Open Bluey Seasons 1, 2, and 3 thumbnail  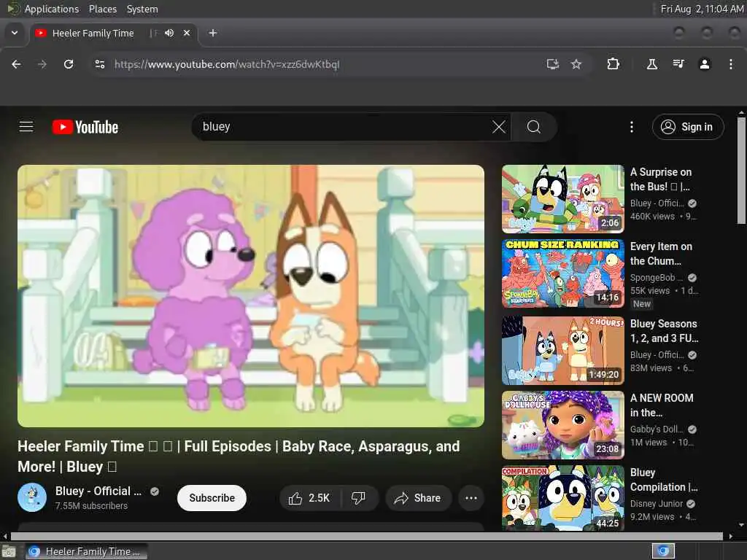click(563, 351)
